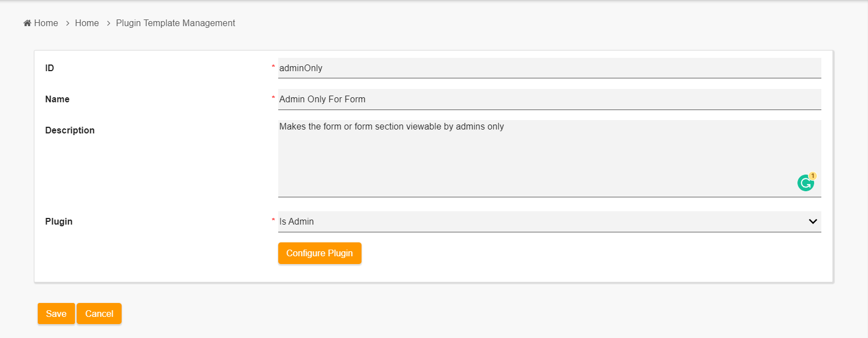The image size is (868, 338).
Task: Open the green Grammarly icon in Description
Action: pos(805,183)
